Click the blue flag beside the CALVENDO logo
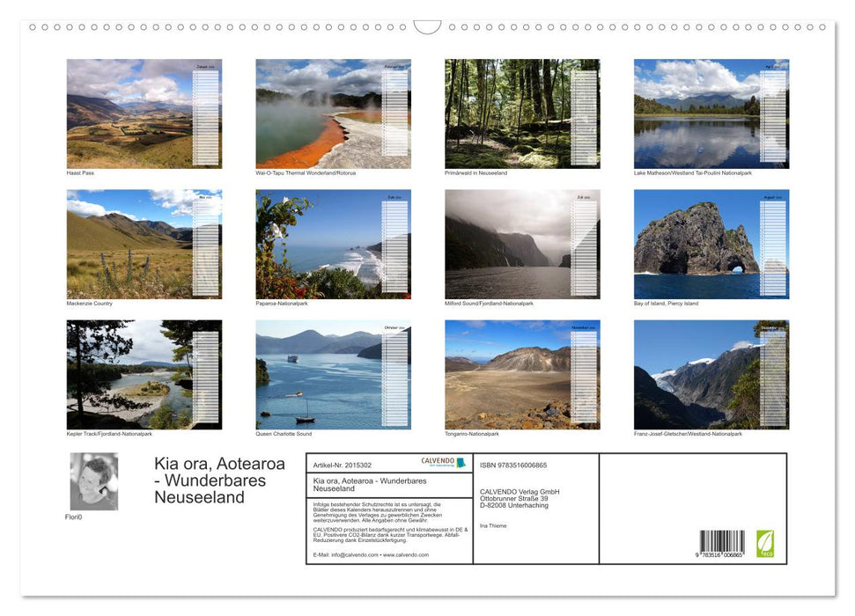Screen dimensions: 855x616 click(461, 463)
